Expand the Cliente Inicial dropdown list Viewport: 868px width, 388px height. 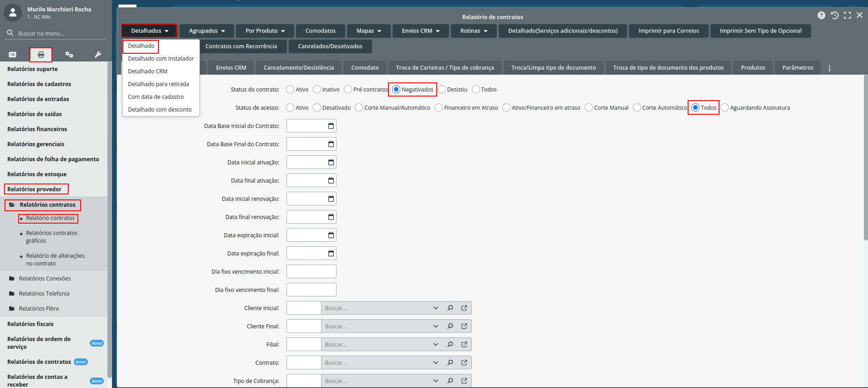(x=436, y=308)
